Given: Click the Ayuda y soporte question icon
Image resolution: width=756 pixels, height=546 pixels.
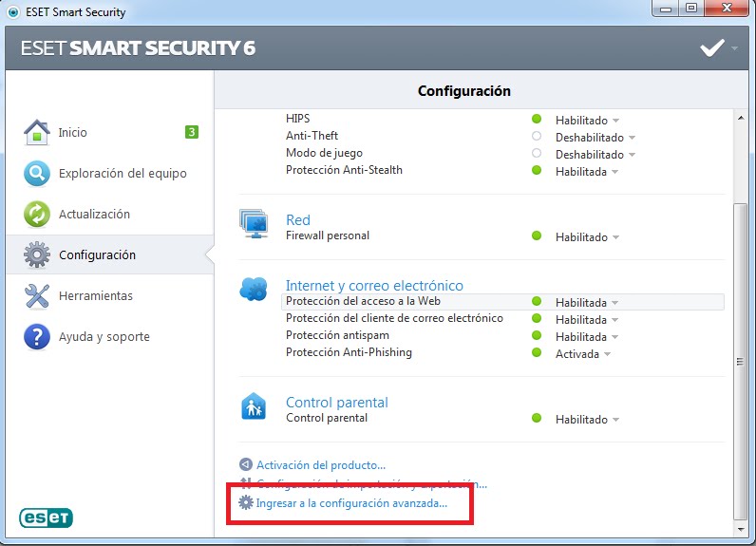Looking at the screenshot, I should (36, 337).
